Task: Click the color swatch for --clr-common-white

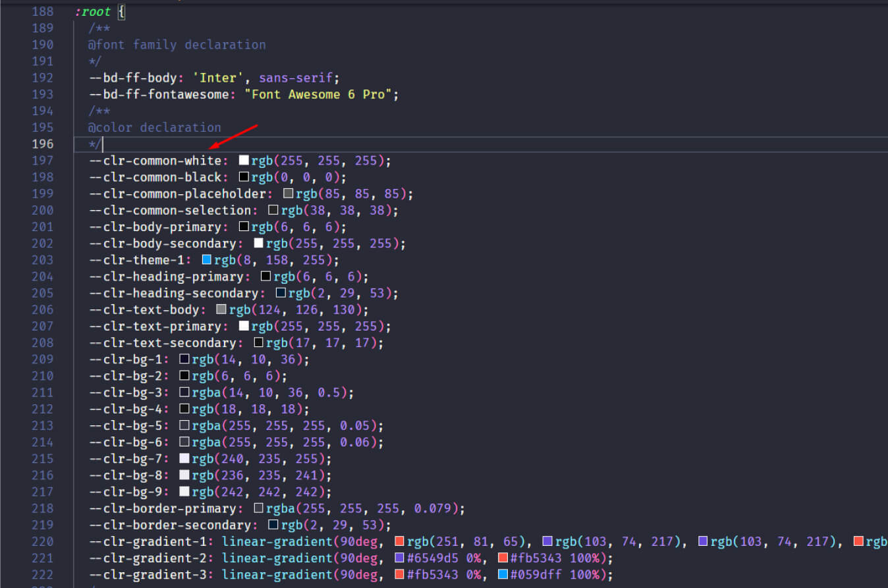Action: click(x=244, y=161)
